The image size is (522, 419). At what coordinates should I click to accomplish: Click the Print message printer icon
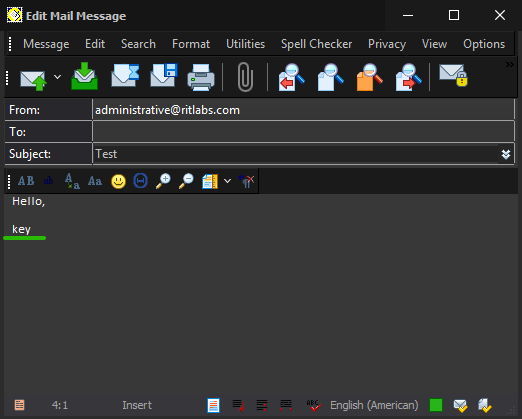[201, 78]
